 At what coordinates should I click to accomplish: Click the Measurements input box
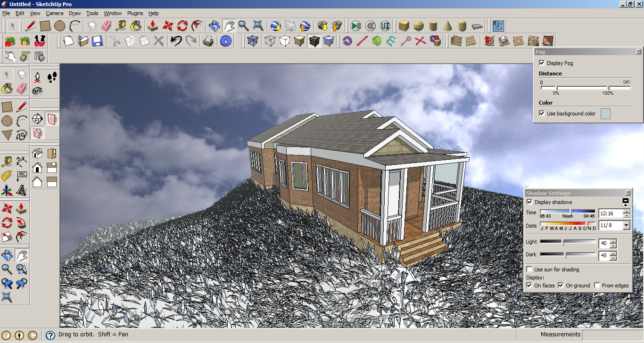612,335
